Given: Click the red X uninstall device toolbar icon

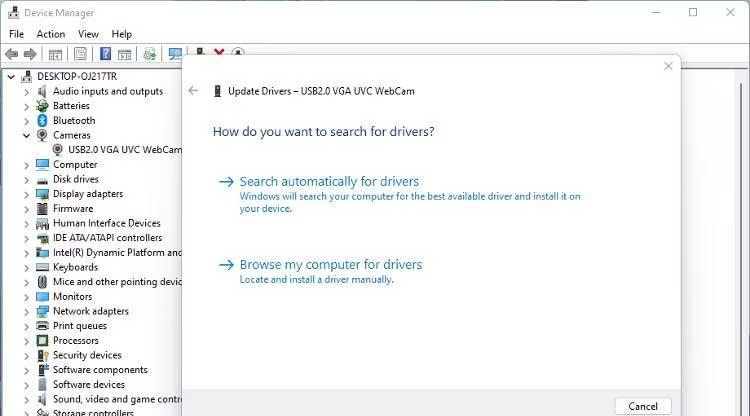Looking at the screenshot, I should 219,52.
